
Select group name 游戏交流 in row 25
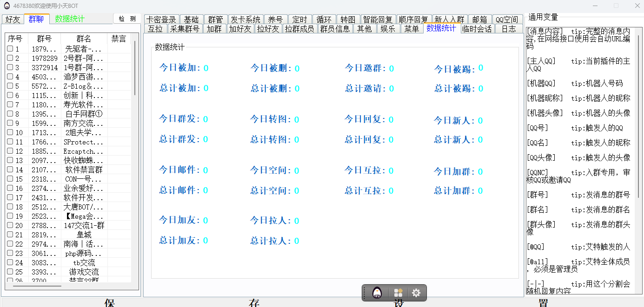coord(84,272)
